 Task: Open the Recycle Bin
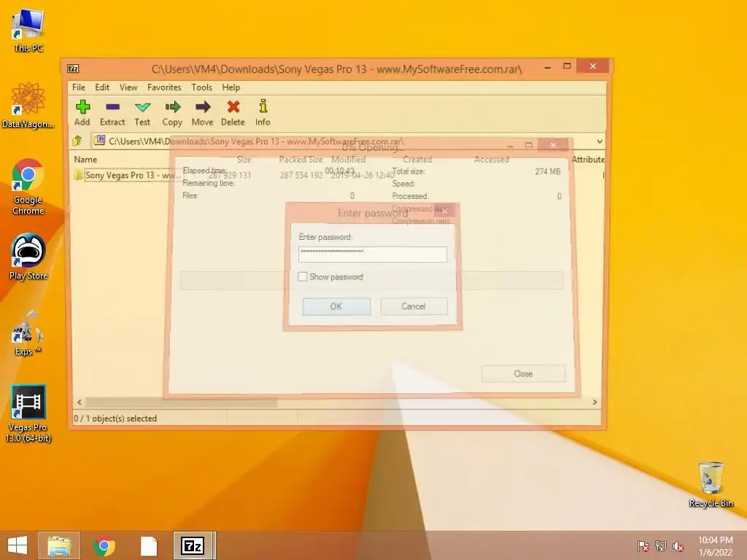pyautogui.click(x=711, y=484)
